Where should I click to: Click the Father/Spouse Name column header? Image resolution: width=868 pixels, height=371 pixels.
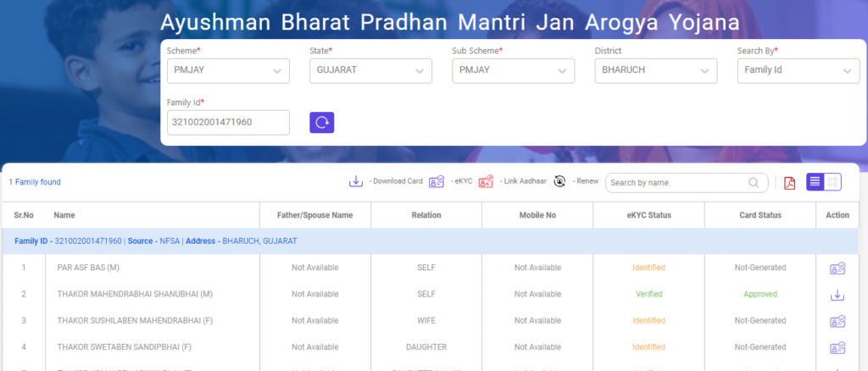(315, 215)
